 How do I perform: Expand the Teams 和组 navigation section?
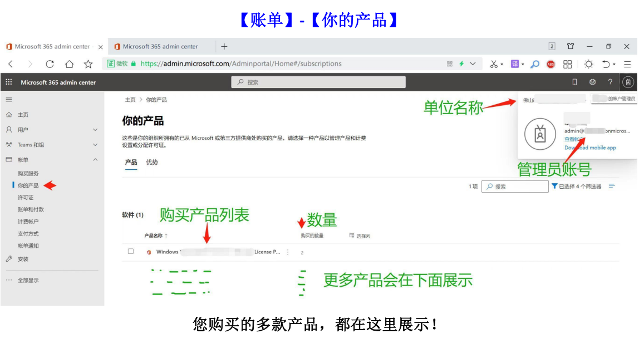[95, 145]
